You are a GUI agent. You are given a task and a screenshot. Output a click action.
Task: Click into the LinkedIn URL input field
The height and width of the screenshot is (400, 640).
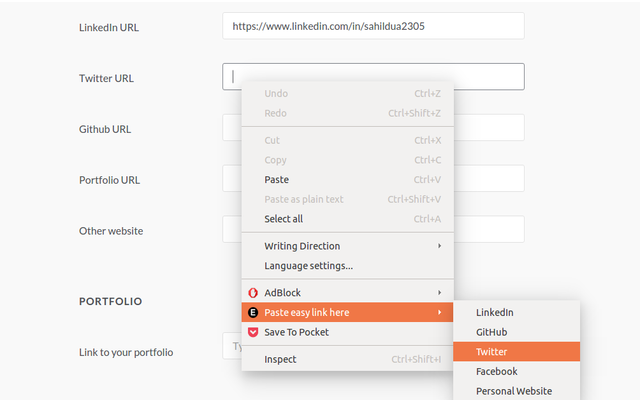(x=373, y=26)
